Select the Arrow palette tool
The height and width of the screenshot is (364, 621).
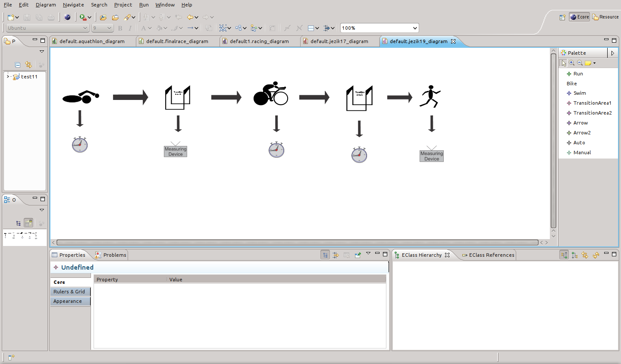click(577, 123)
